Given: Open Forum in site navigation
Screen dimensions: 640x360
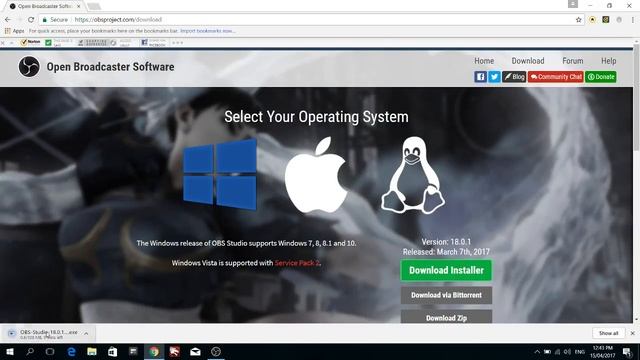Looking at the screenshot, I should pyautogui.click(x=573, y=61).
